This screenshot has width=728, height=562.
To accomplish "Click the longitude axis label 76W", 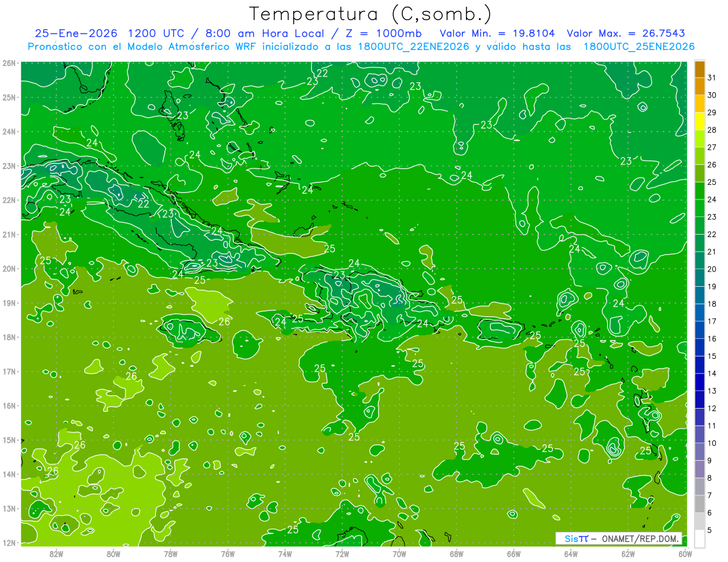I will tap(227, 554).
